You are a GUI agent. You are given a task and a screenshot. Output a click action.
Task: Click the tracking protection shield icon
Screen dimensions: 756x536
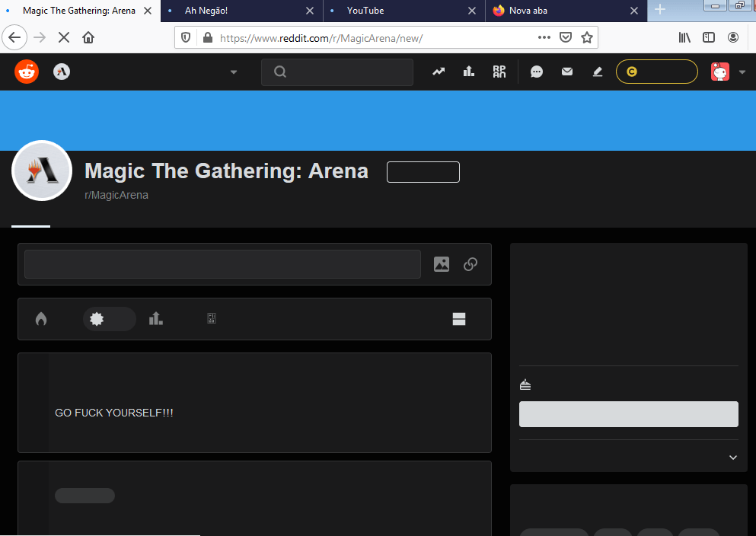click(186, 37)
